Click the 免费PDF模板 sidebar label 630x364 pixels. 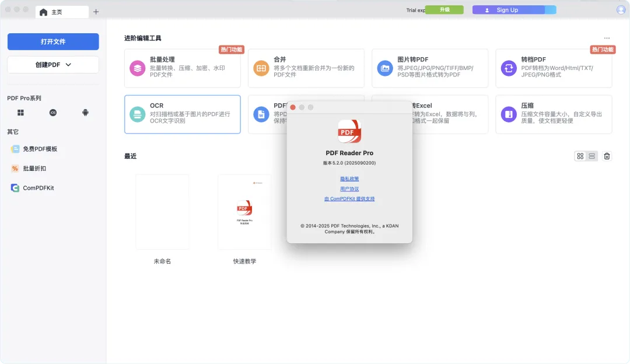tap(40, 149)
